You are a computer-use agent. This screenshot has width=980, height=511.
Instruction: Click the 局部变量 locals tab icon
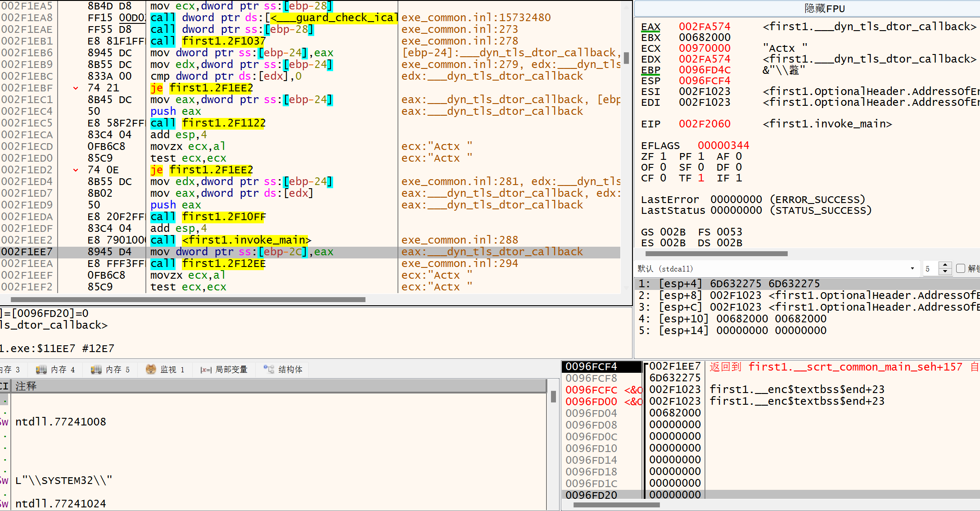point(206,370)
